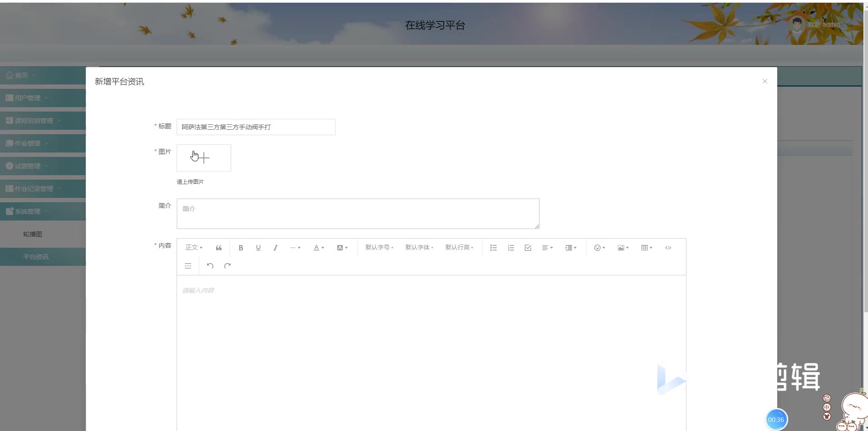Insert a to-do checkbox item
868x431 pixels.
[x=528, y=248]
